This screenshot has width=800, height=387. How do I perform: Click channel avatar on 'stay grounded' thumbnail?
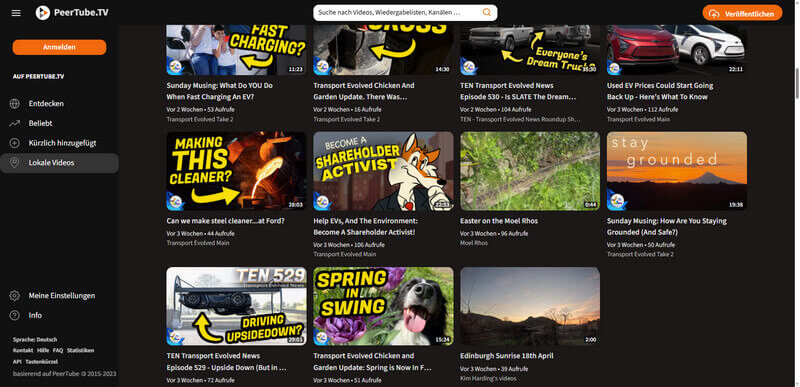tap(616, 202)
